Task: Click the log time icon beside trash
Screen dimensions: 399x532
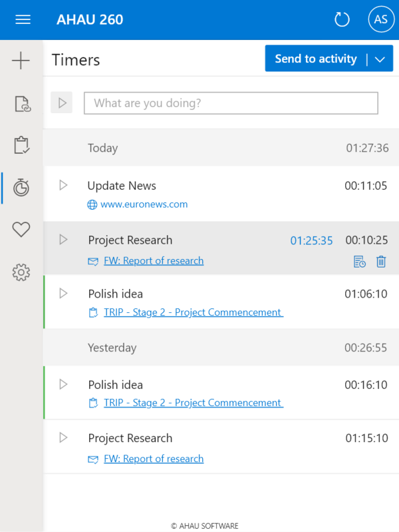Action: tap(359, 262)
